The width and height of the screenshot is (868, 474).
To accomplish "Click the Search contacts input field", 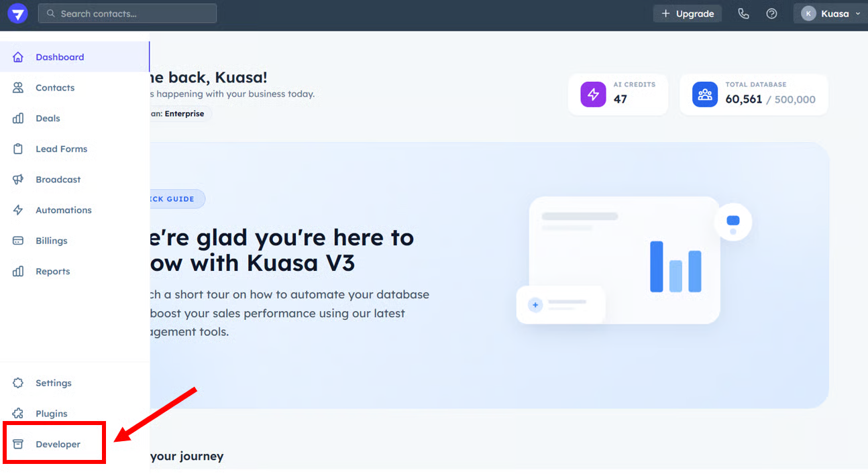I will 127,13.
